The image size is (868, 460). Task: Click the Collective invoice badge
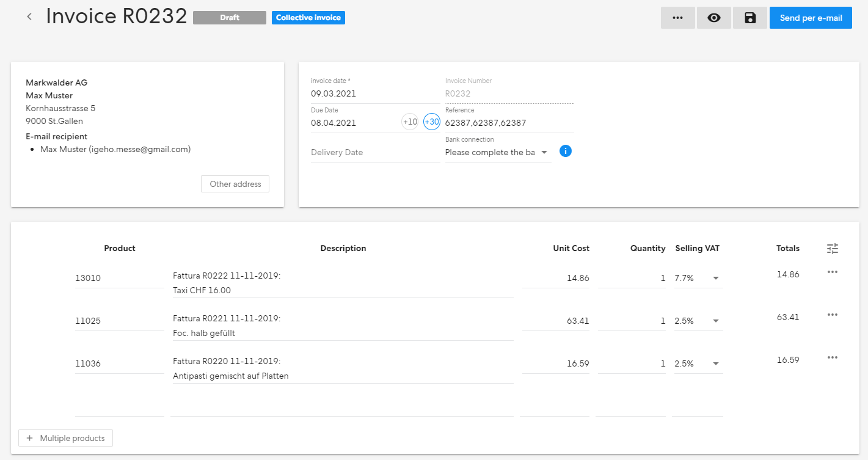click(308, 18)
